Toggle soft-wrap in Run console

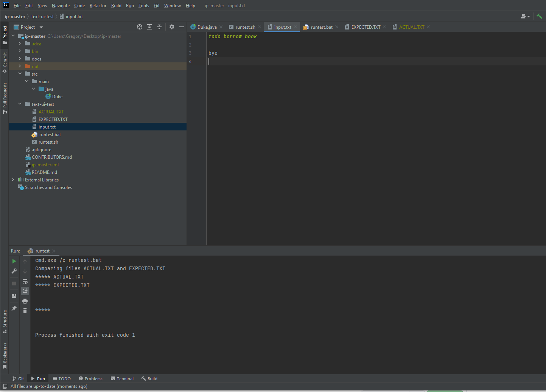coord(25,281)
